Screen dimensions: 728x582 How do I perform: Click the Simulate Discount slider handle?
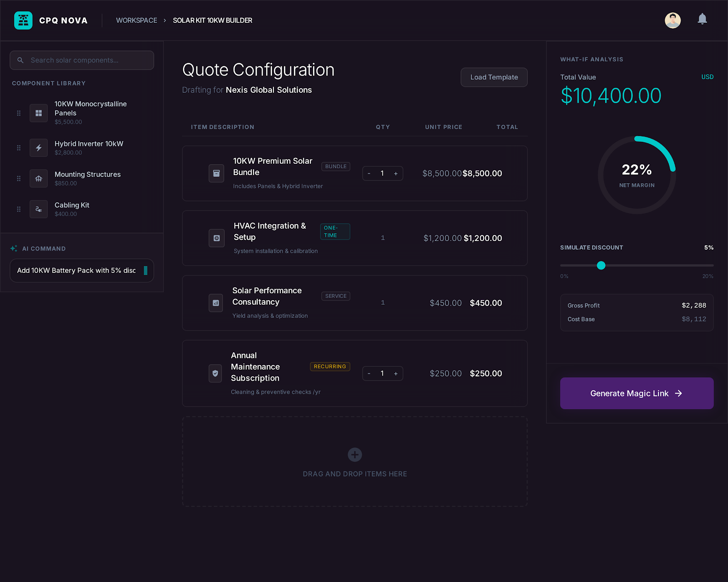601,266
